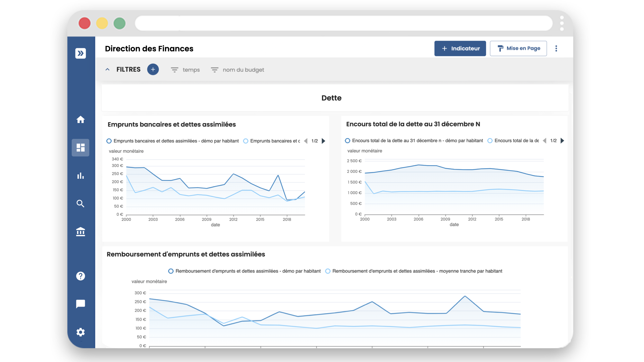644x362 pixels.
Task: Open the Home page from the sidebar
Action: [80, 120]
